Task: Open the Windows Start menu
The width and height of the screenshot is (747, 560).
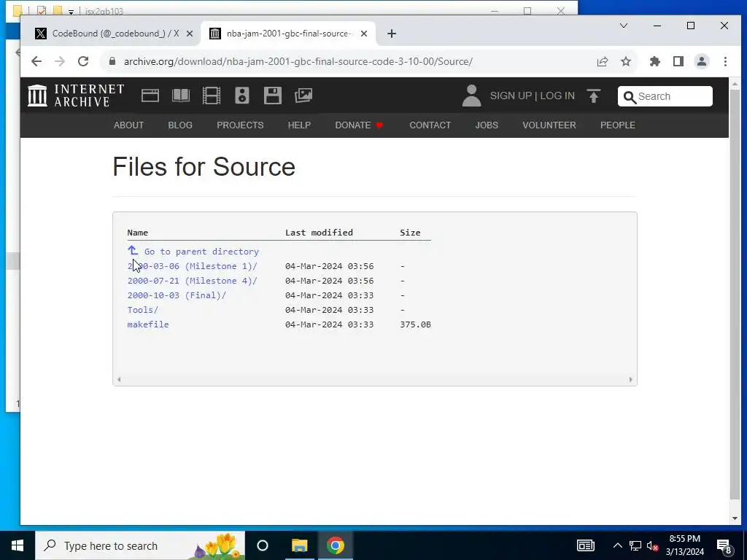Action: [x=18, y=545]
